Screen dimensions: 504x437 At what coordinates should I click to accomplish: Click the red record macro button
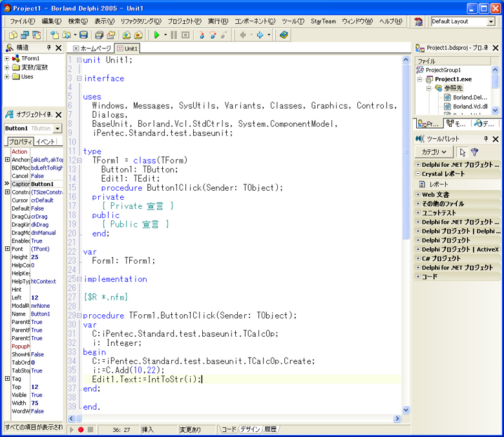tap(81, 429)
